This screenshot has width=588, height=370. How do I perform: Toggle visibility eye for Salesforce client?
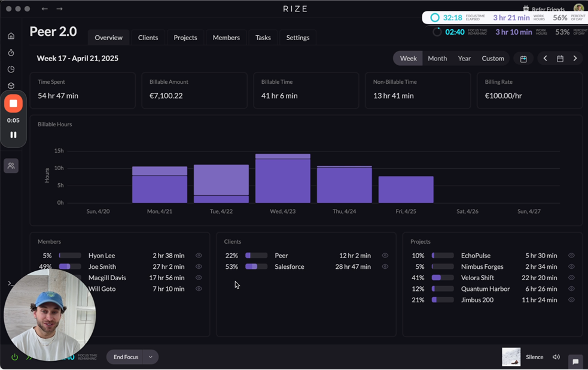385,267
